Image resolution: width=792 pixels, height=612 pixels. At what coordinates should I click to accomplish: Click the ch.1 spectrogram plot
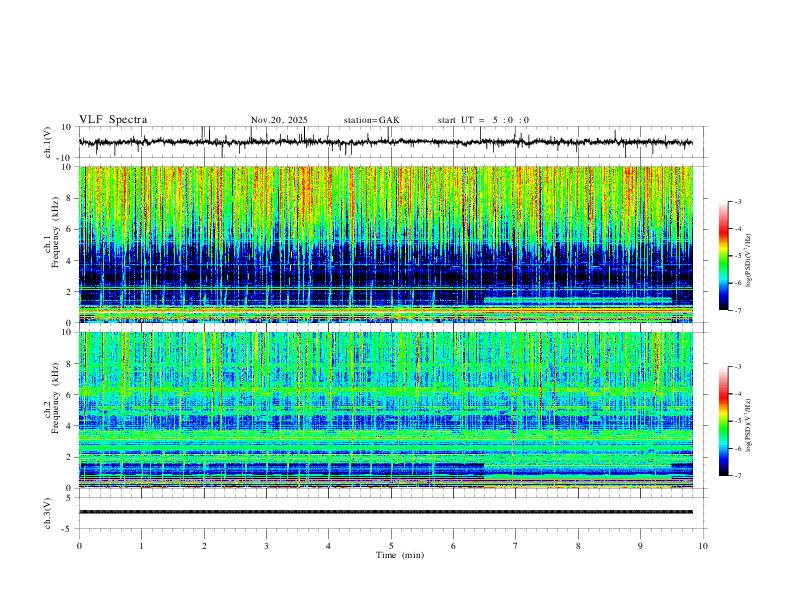click(x=386, y=244)
